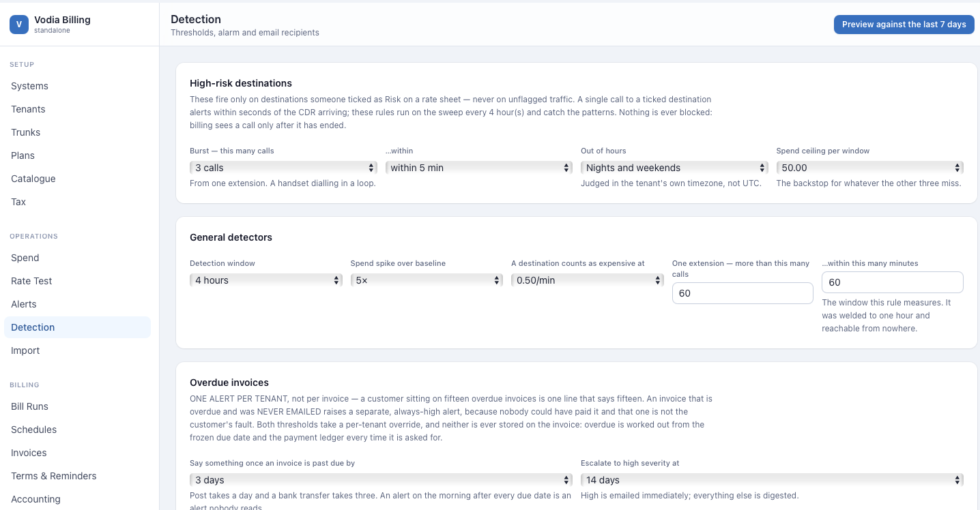980x510 pixels.
Task: Open Accounting in the sidebar
Action: [x=77, y=499]
